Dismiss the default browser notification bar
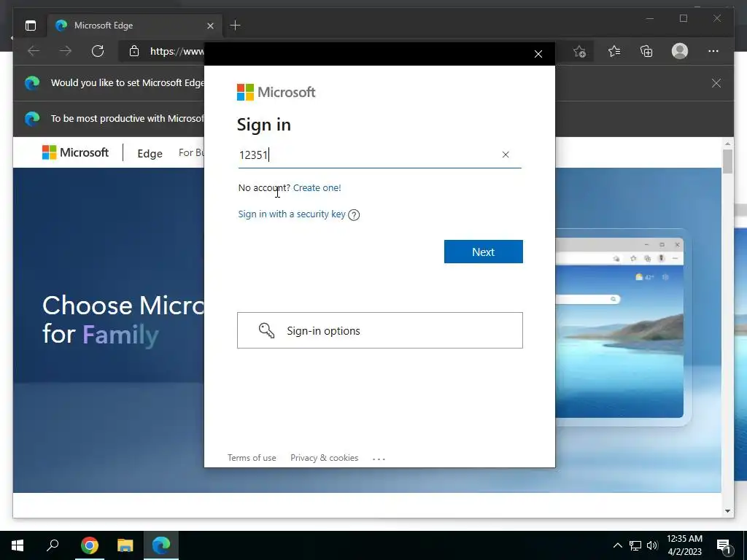The width and height of the screenshot is (747, 560). 716,83
